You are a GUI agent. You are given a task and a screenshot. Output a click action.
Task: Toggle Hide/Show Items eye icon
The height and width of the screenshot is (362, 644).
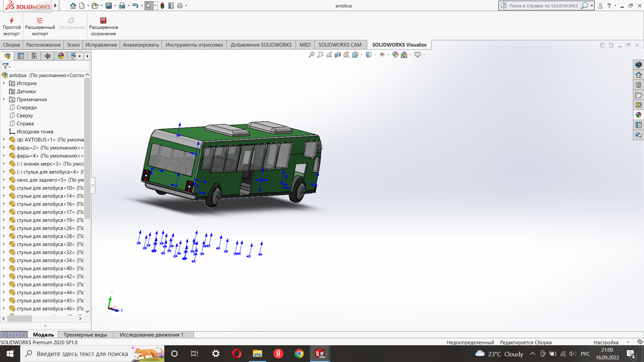[x=382, y=55]
